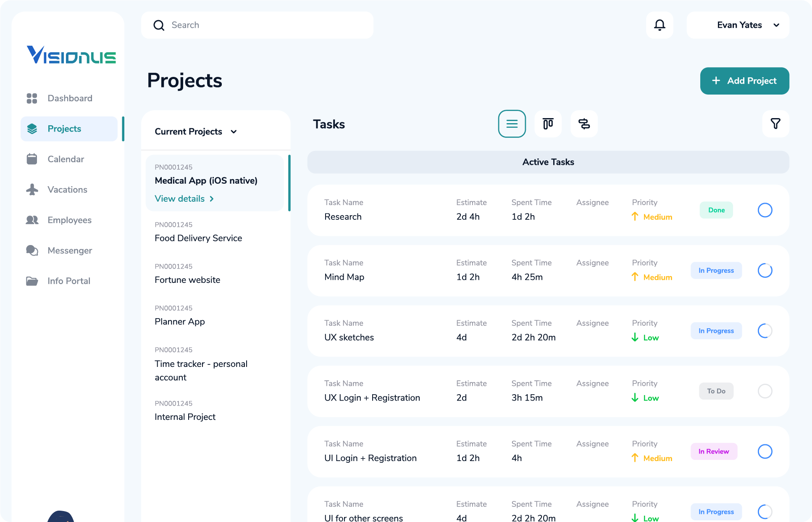
Task: Open the Evan Yates account menu
Action: point(738,25)
